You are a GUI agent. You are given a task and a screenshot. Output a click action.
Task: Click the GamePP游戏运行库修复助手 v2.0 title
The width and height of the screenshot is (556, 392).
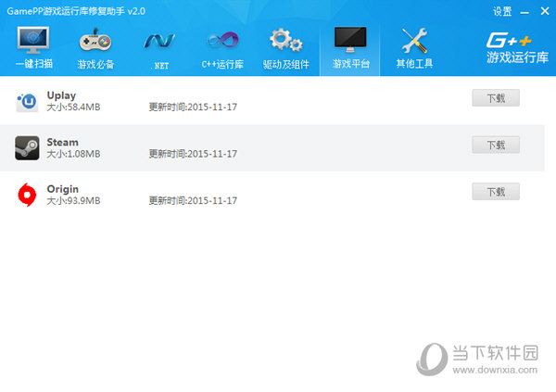click(76, 11)
